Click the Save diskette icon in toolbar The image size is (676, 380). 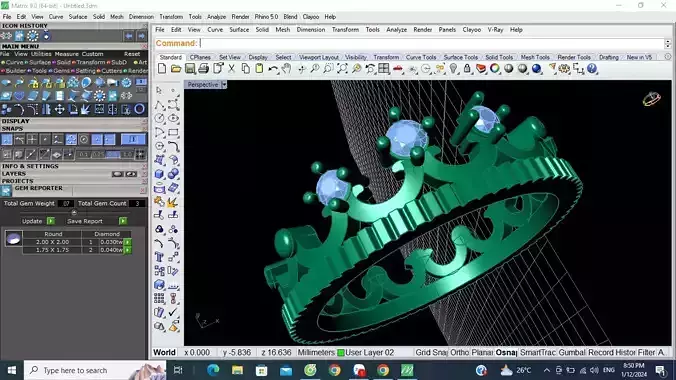click(190, 69)
